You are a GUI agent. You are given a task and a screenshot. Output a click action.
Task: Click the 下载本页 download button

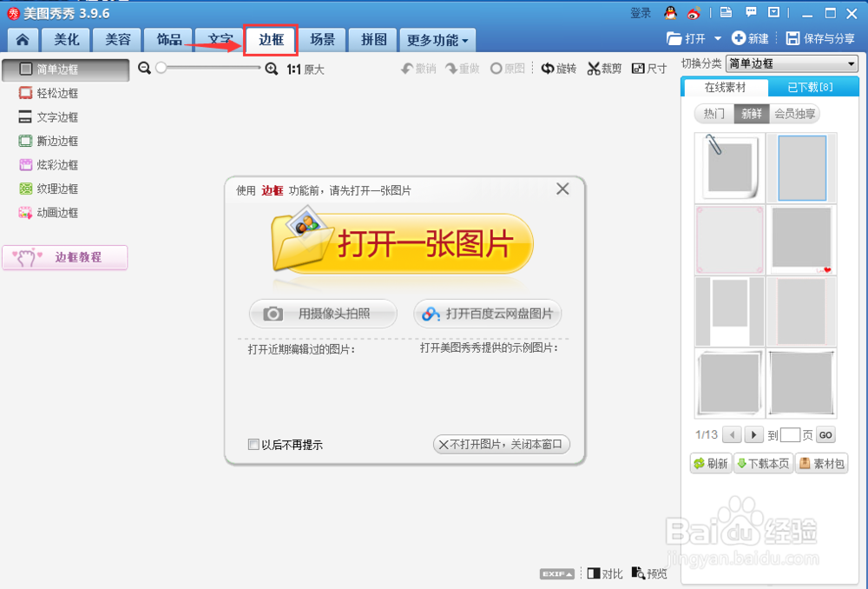(x=763, y=463)
